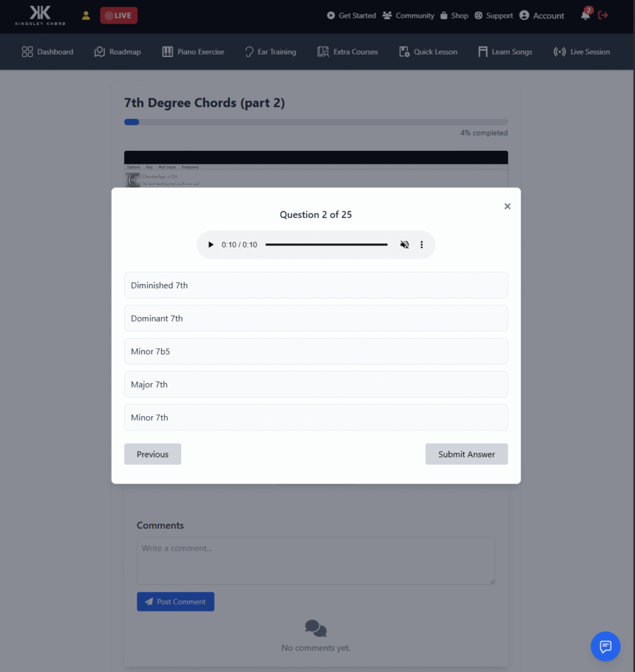
Task: Open the chat support bubble
Action: pos(605,646)
